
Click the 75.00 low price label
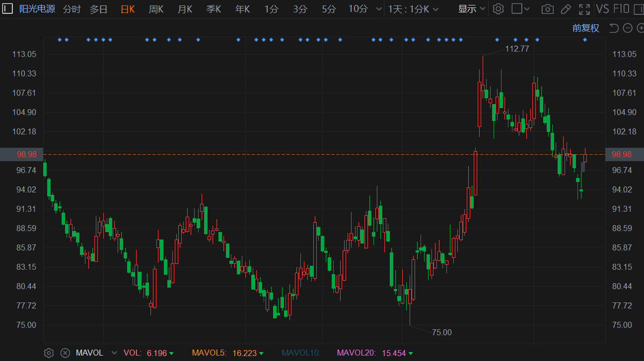(x=441, y=332)
